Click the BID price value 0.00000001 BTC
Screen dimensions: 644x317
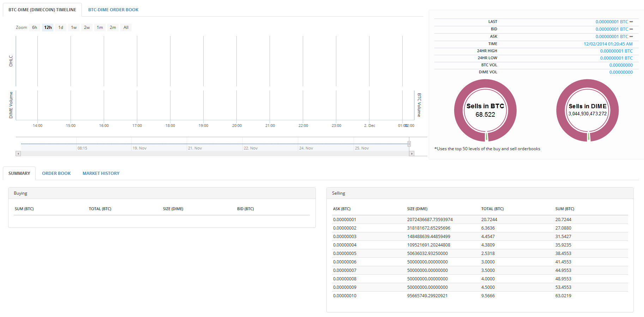click(612, 29)
